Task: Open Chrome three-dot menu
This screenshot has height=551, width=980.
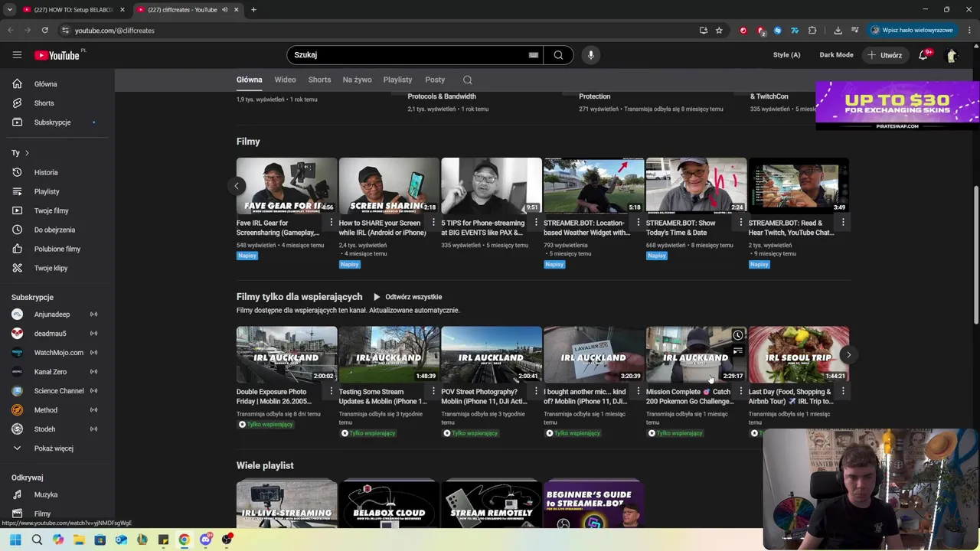Action: click(969, 31)
